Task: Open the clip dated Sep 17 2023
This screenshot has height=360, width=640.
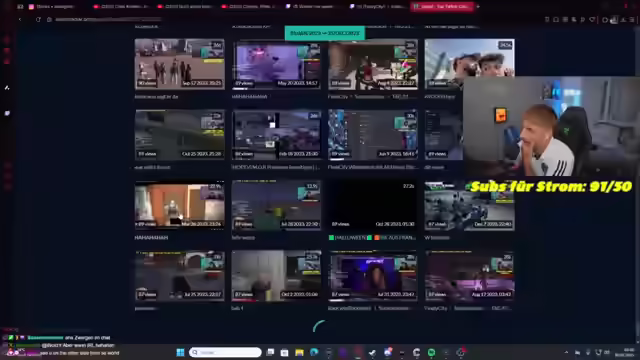Action: (x=179, y=64)
